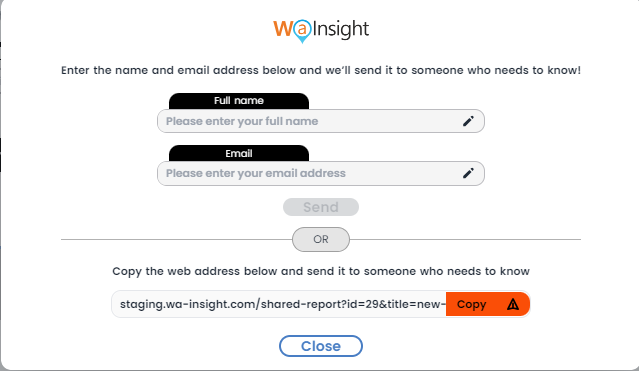The width and height of the screenshot is (639, 371).
Task: Copy the shared report web address
Action: [x=488, y=304]
